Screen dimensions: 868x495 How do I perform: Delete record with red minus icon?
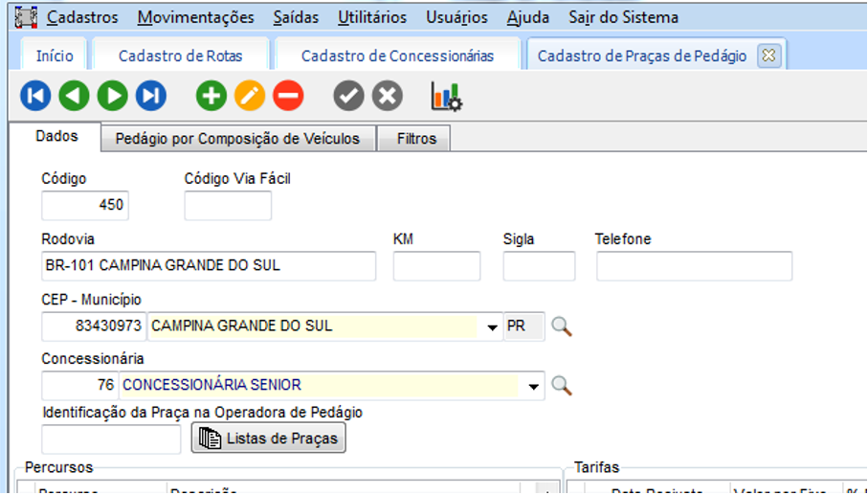pyautogui.click(x=288, y=96)
